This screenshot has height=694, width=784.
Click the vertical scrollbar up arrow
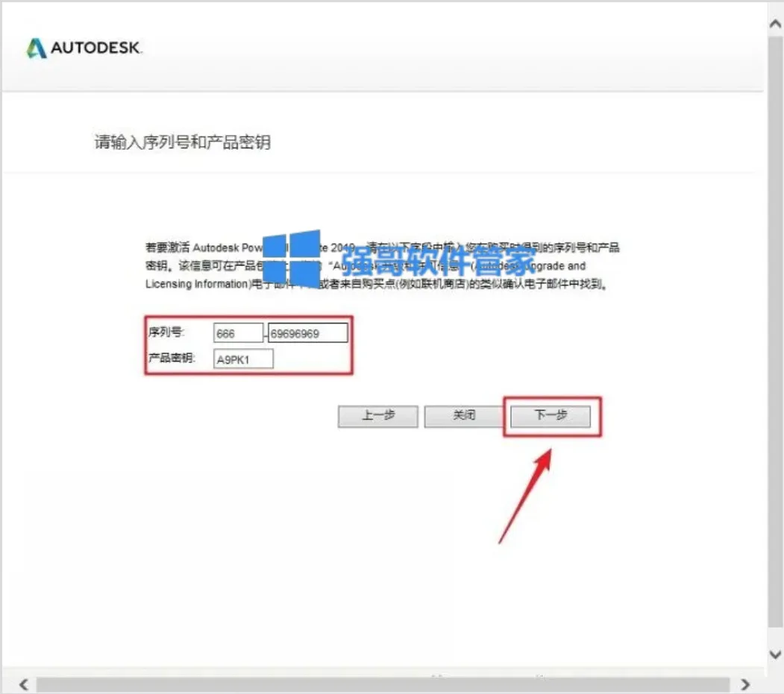[776, 24]
